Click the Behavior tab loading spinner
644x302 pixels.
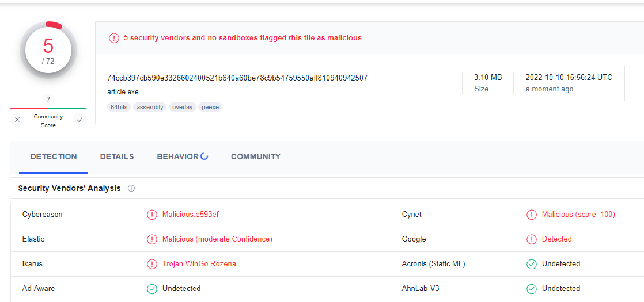[x=204, y=156]
